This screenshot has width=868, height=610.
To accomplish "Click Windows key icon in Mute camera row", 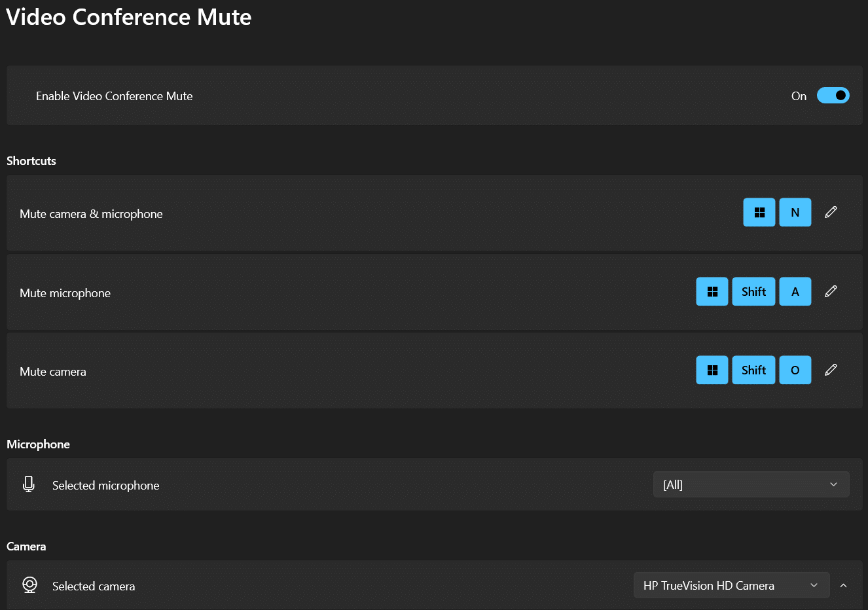I will point(712,370).
